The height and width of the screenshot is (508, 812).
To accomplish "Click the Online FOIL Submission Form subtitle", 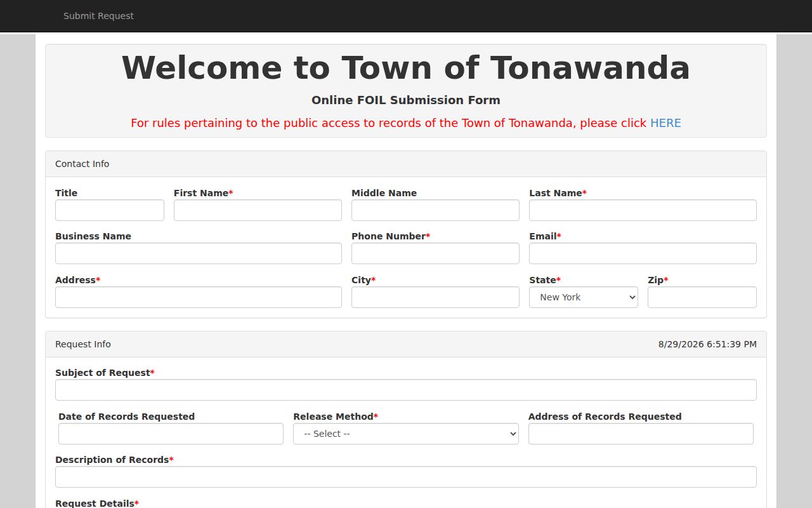I will [x=406, y=100].
